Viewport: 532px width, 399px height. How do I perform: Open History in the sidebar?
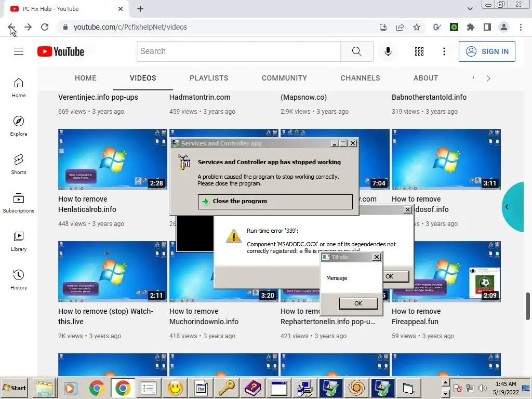[19, 280]
